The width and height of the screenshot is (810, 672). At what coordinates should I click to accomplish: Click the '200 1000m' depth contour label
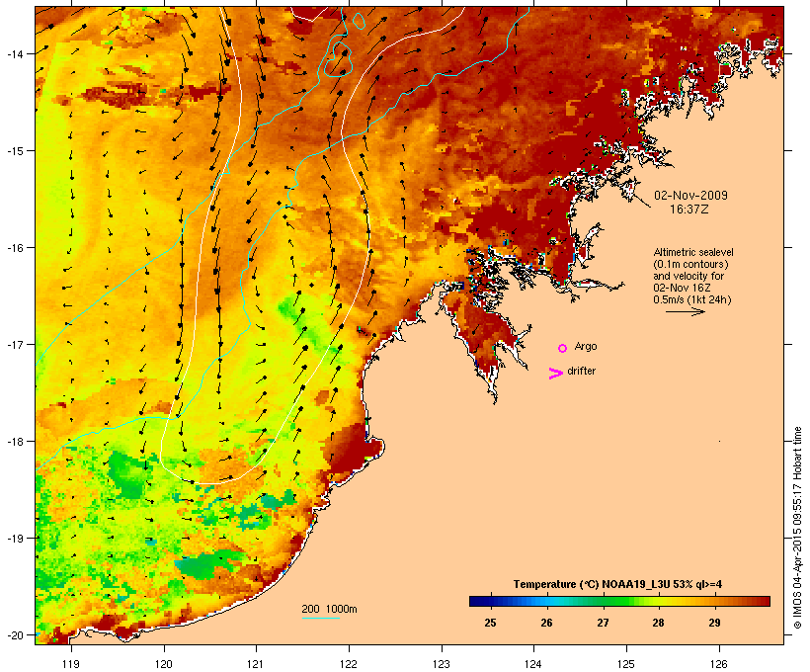pyautogui.click(x=329, y=609)
